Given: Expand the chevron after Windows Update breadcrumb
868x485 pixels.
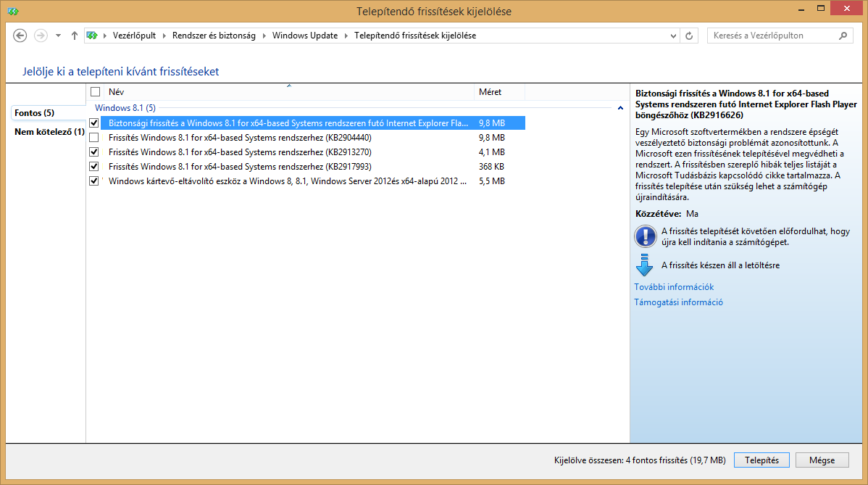Looking at the screenshot, I should tap(346, 36).
